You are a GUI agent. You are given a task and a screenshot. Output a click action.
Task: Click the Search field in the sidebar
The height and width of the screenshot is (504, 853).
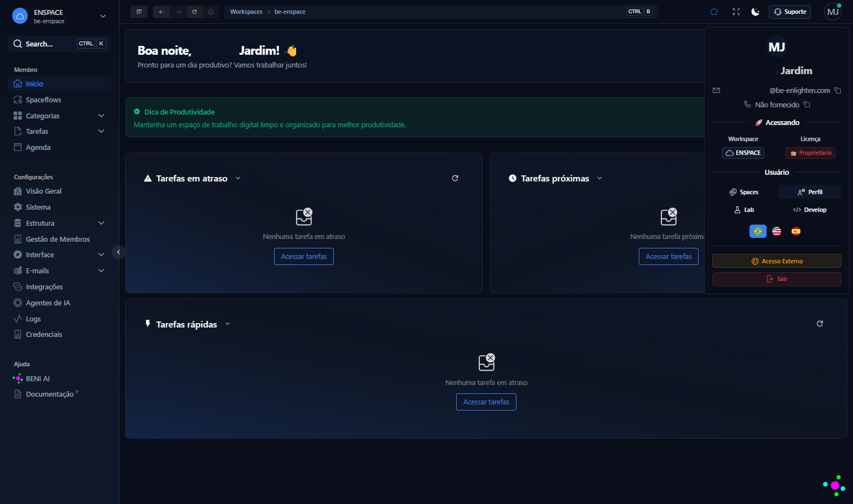tap(60, 44)
